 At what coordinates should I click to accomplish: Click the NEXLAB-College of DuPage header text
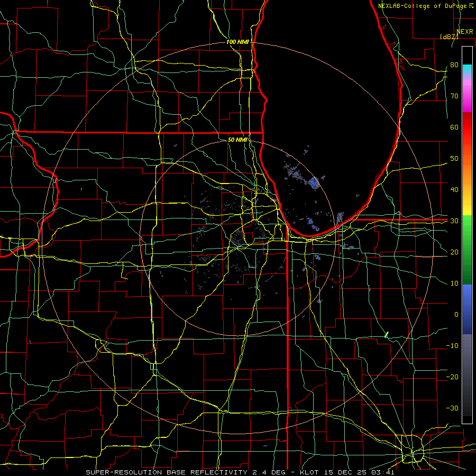422,6
